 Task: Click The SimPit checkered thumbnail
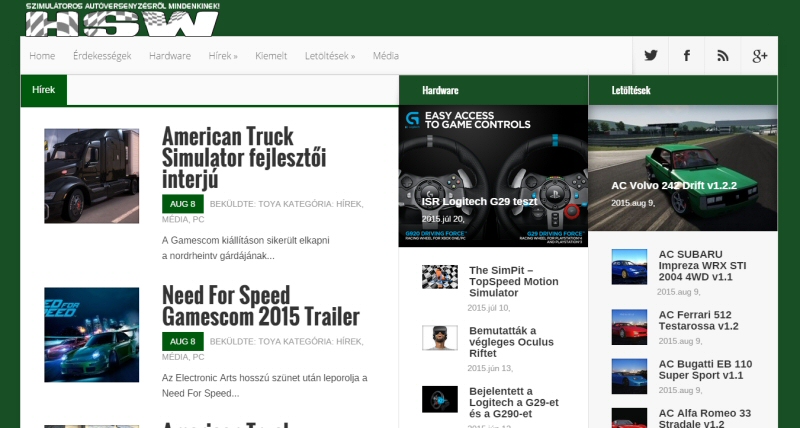point(440,276)
